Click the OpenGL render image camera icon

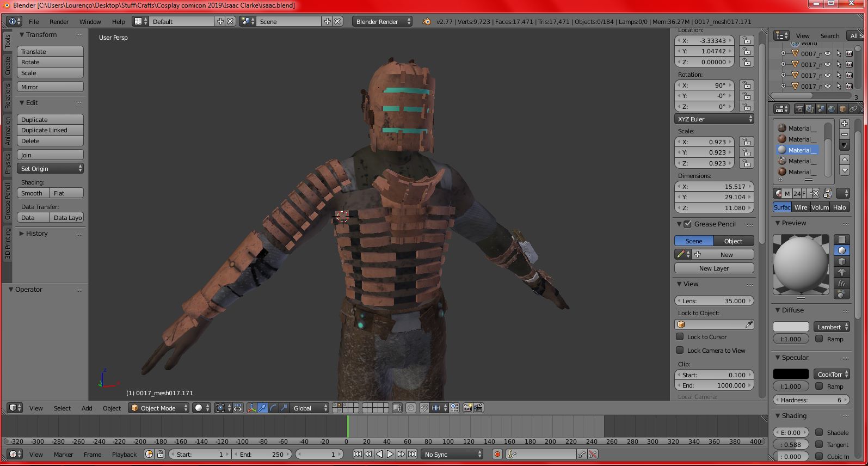pyautogui.click(x=468, y=408)
